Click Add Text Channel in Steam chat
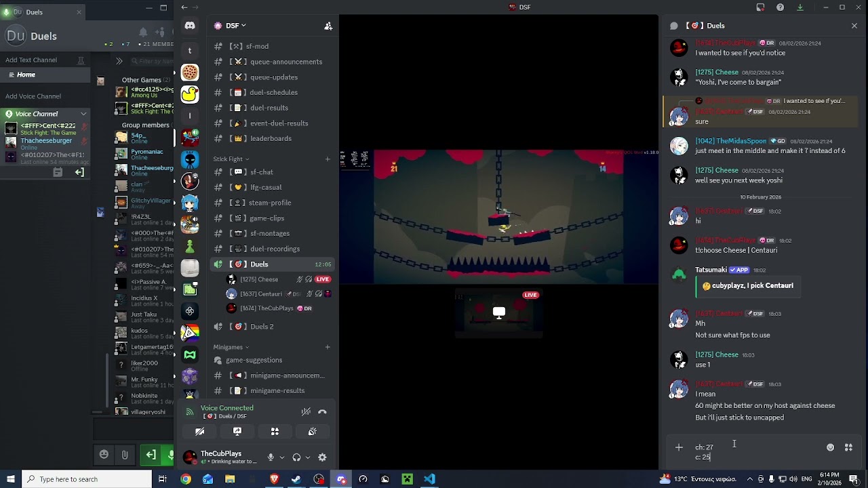This screenshot has width=868, height=488. tap(31, 60)
